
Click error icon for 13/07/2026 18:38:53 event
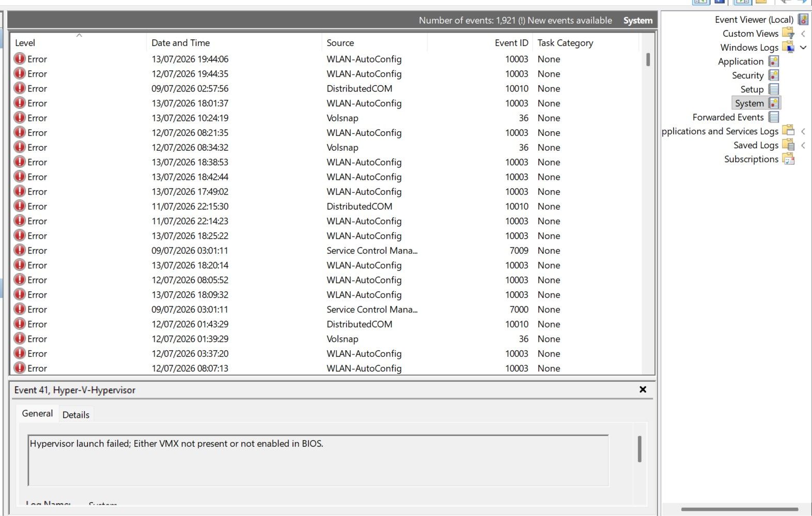pos(20,162)
